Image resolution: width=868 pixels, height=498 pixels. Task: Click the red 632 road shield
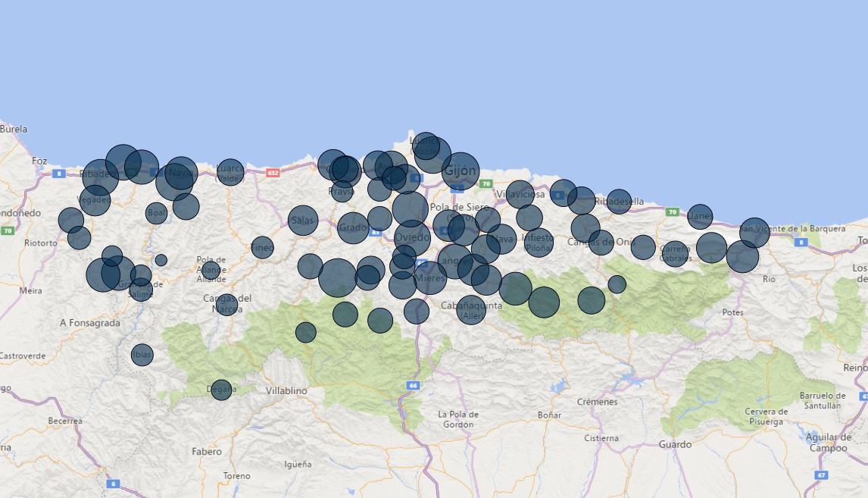coord(273,174)
